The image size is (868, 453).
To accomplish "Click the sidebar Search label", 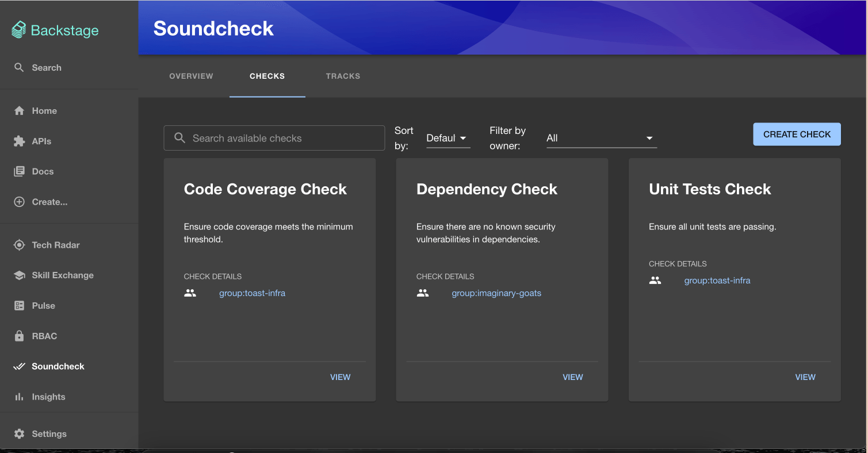I will pyautogui.click(x=47, y=67).
